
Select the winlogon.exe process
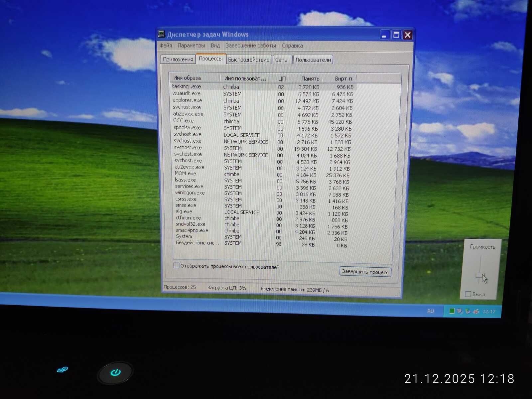(263, 194)
